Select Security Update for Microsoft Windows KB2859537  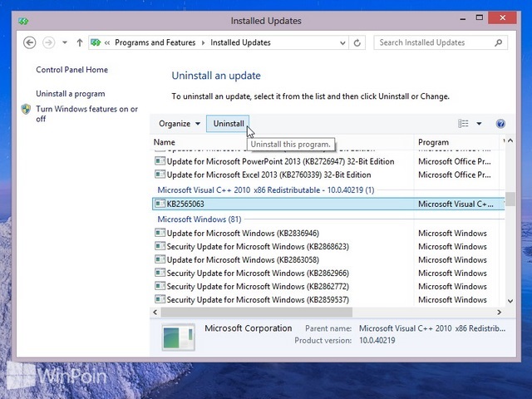pyautogui.click(x=258, y=299)
